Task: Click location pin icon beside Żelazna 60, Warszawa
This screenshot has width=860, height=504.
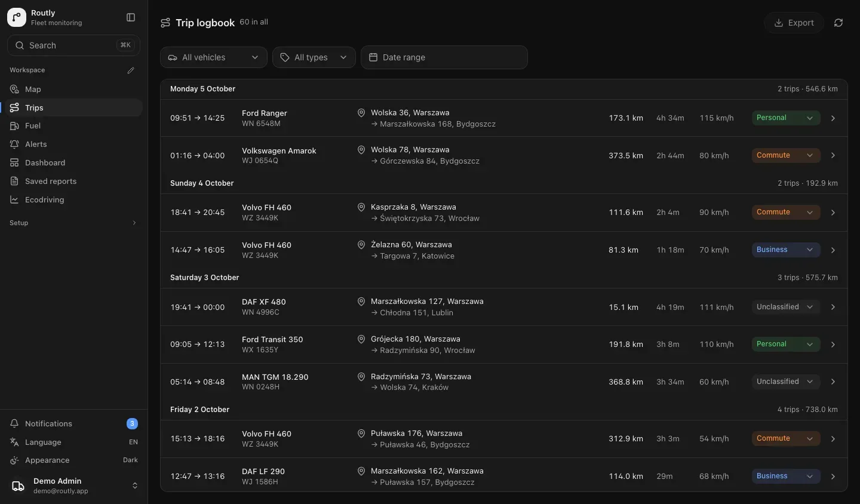Action: (361, 245)
